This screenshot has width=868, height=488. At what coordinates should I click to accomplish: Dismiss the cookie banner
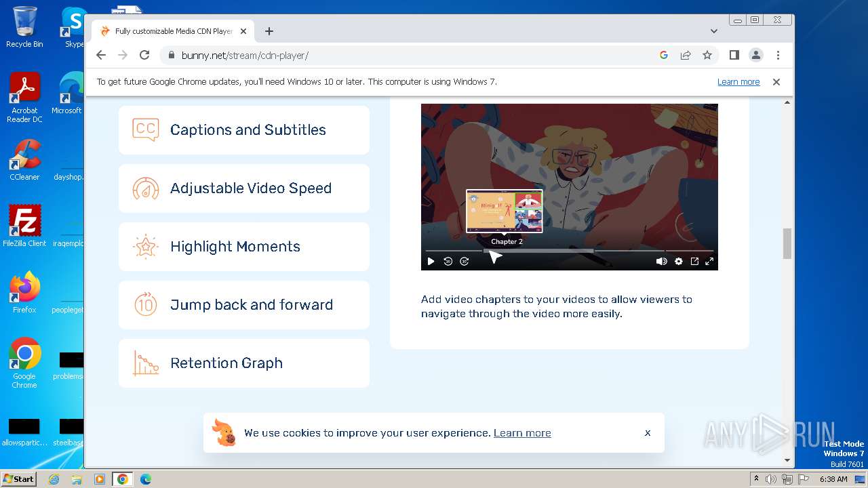pos(648,433)
